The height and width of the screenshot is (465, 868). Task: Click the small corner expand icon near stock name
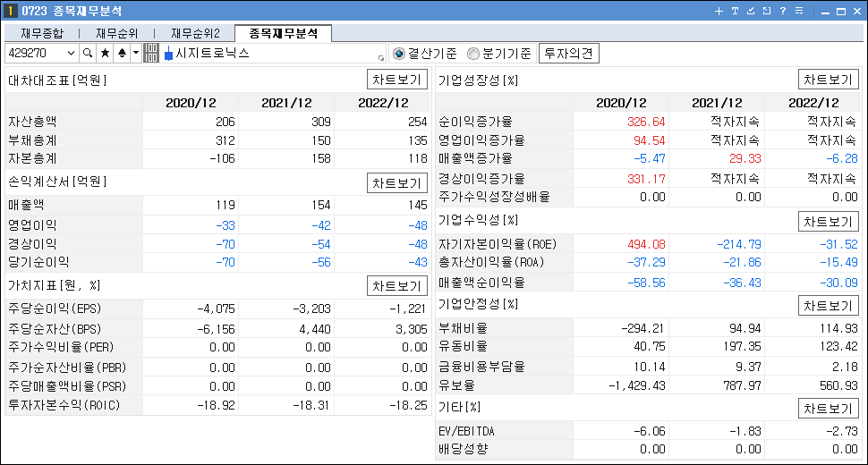coord(381,57)
